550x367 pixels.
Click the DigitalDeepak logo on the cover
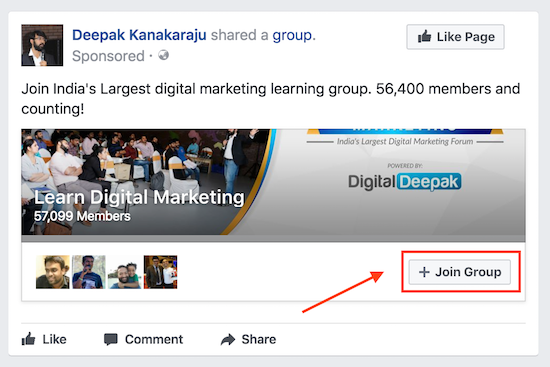pyautogui.click(x=405, y=182)
